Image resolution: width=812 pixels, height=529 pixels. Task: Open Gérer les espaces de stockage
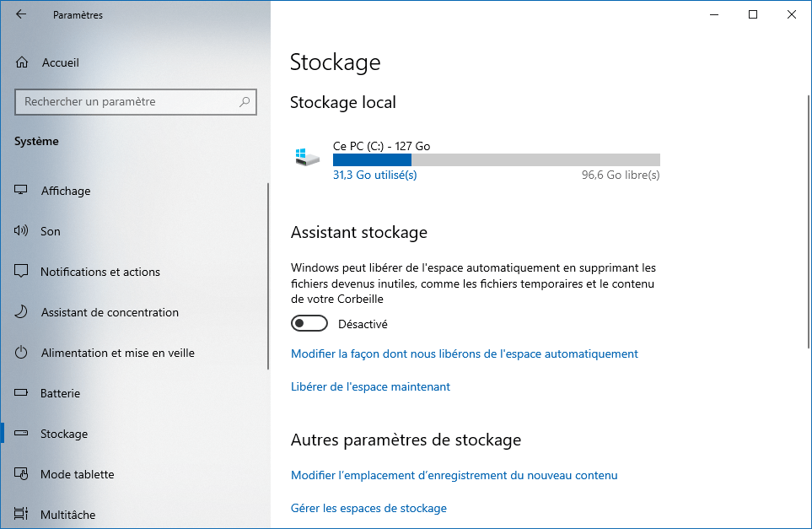coord(368,508)
